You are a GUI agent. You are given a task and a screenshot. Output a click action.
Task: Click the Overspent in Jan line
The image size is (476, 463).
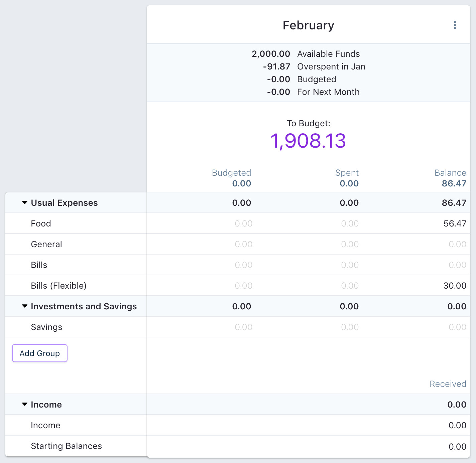coord(314,66)
